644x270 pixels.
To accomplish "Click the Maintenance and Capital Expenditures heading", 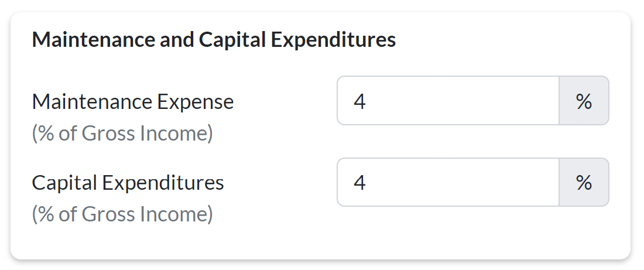I will [214, 40].
